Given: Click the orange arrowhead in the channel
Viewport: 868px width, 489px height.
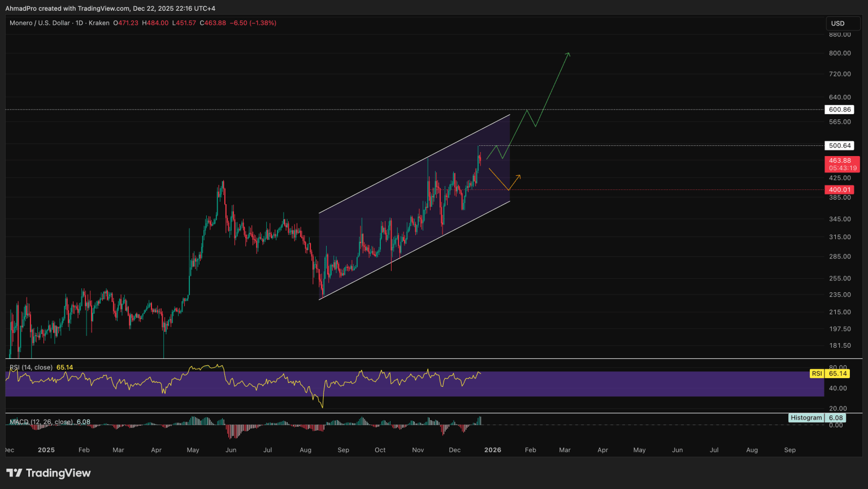Looking at the screenshot, I should (518, 177).
